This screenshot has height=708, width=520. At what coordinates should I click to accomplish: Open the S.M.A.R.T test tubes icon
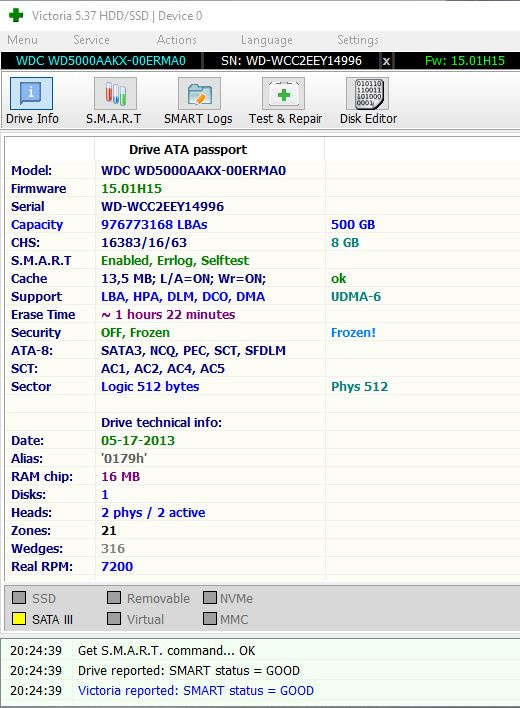pyautogui.click(x=115, y=93)
